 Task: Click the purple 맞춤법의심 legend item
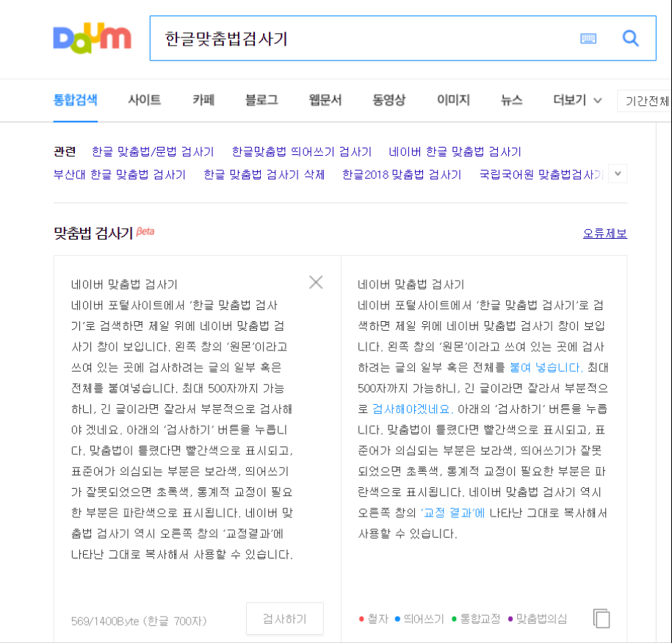[x=538, y=619]
